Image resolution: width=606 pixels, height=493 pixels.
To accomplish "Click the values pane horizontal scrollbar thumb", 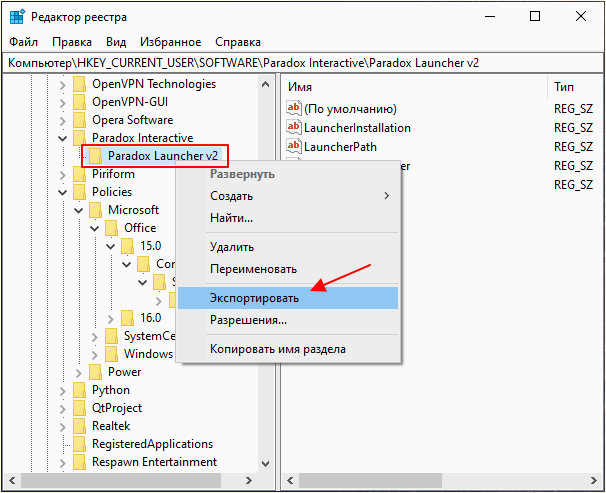I will tap(370, 480).
